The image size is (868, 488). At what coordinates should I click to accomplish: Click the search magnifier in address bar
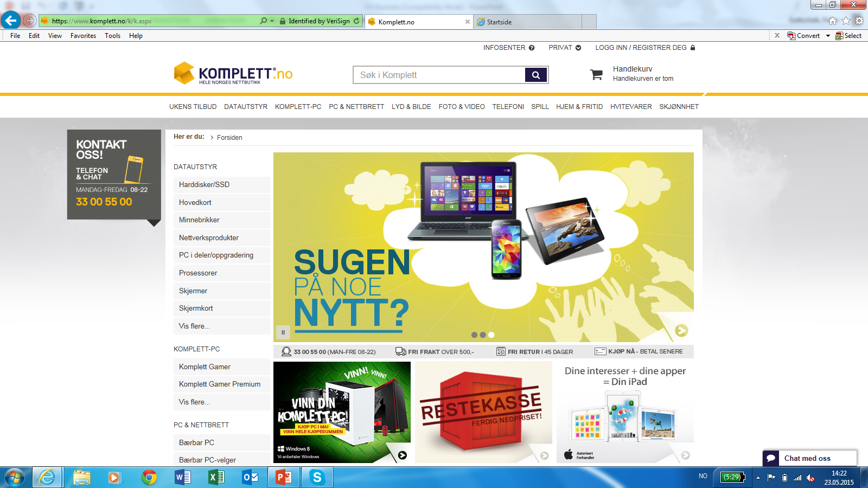[264, 21]
